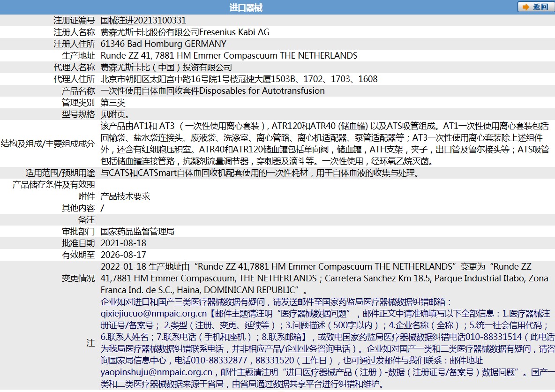Select registration number 国械注进20213100331
The height and width of the screenshot is (392, 555).
tap(143, 21)
